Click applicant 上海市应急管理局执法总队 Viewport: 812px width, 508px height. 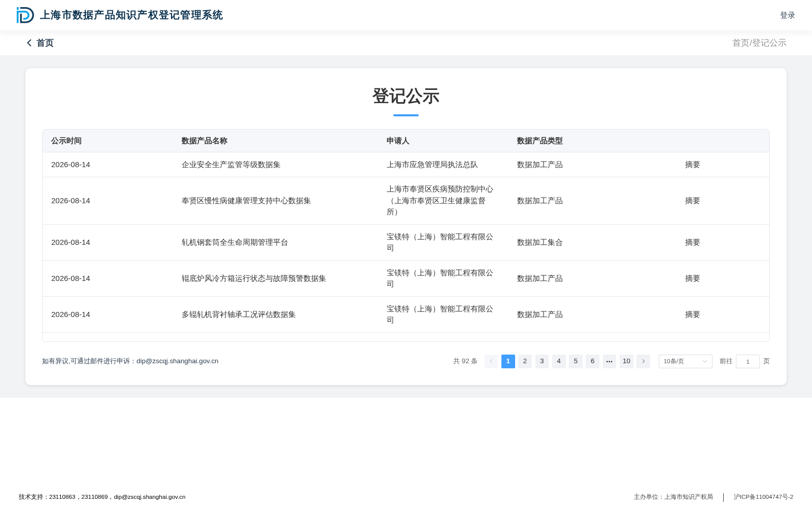(x=432, y=165)
